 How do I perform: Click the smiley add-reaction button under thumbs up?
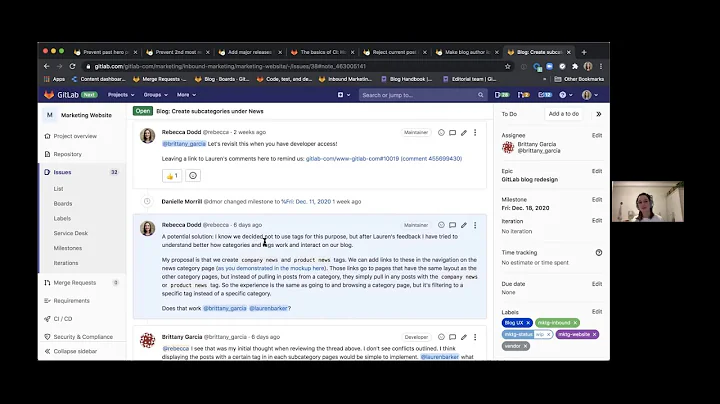pyautogui.click(x=193, y=175)
